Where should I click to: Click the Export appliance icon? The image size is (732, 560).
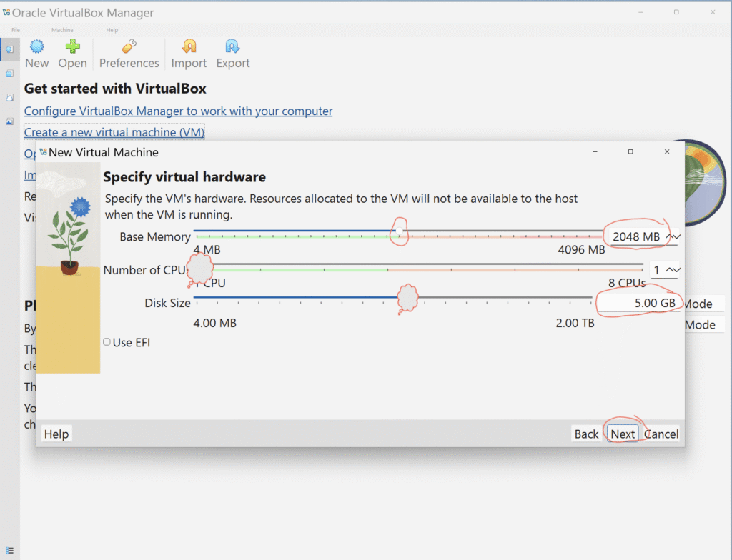point(232,47)
